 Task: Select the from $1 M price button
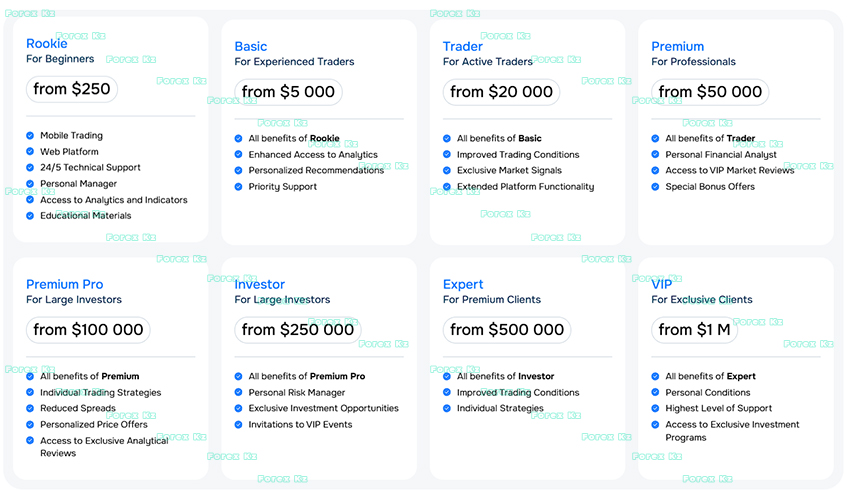click(694, 330)
